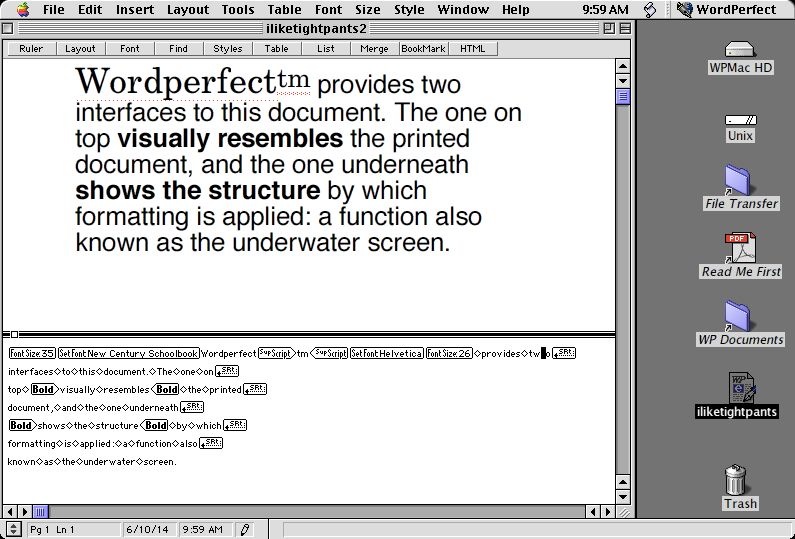This screenshot has width=795, height=539.
Task: Click the Set Font New Century Schoolbook code
Action: (x=129, y=353)
